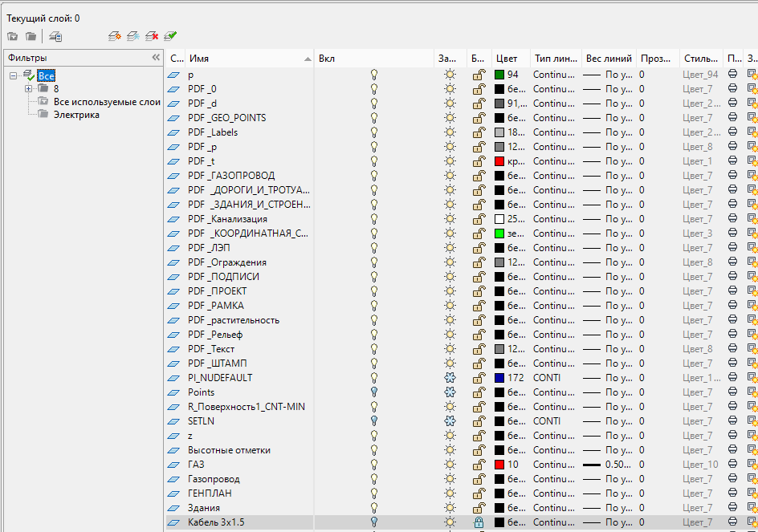This screenshot has height=532, width=758.
Task: Delete the selected layer
Action: 153,36
